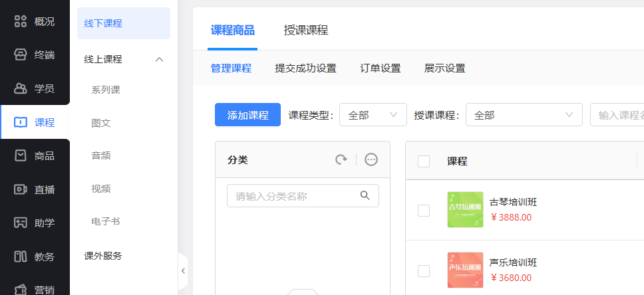Select the 管理课程 sub-tab

[232, 68]
